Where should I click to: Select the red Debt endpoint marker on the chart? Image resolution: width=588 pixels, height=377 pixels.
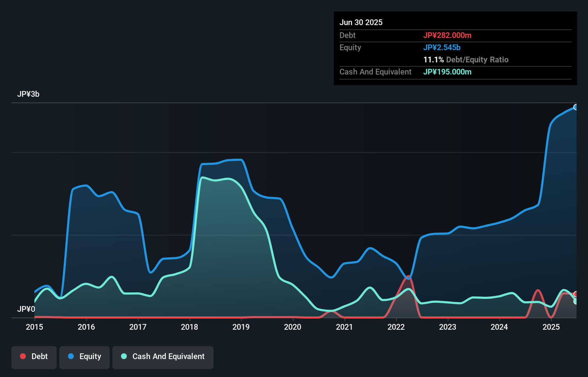[x=575, y=294]
